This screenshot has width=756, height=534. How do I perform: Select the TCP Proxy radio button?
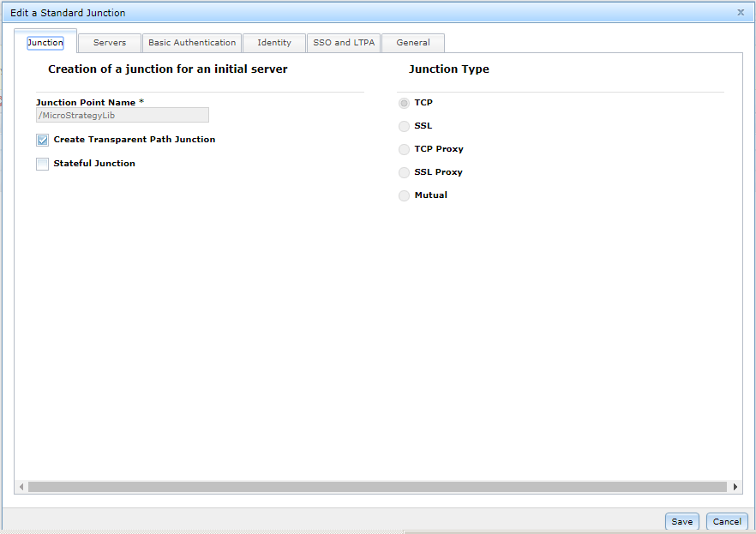click(404, 149)
